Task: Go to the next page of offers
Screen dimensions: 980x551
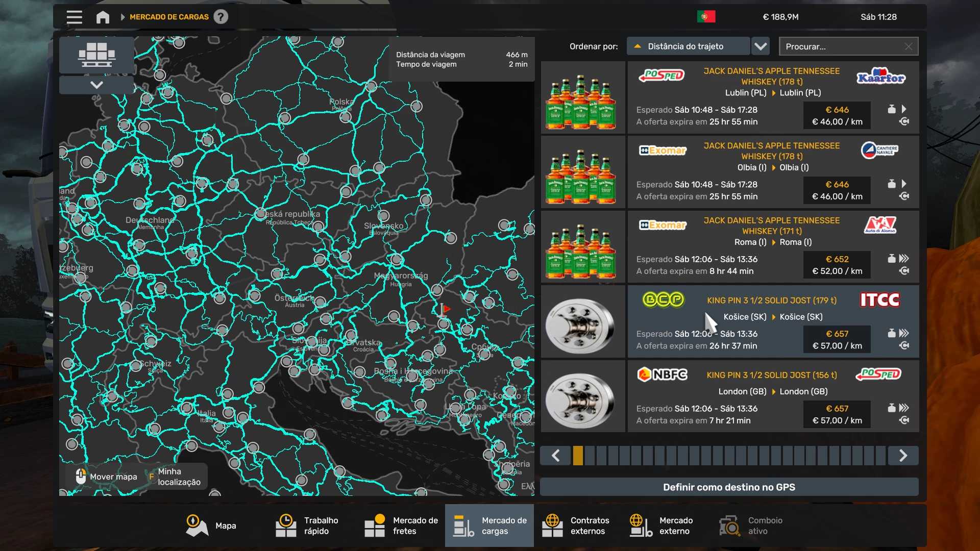Action: click(x=903, y=456)
